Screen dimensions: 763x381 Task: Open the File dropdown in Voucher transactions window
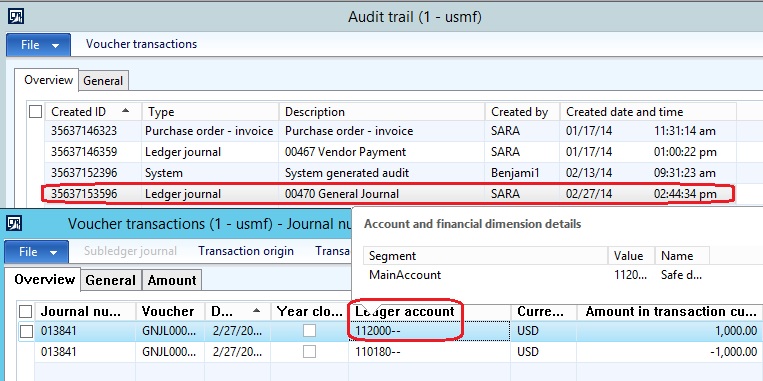click(x=36, y=252)
